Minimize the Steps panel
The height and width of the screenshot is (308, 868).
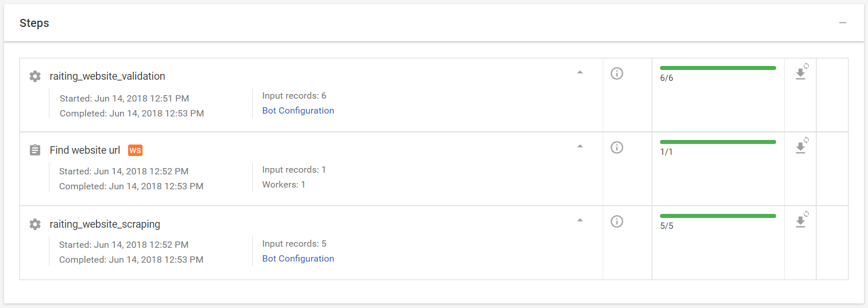pos(843,23)
